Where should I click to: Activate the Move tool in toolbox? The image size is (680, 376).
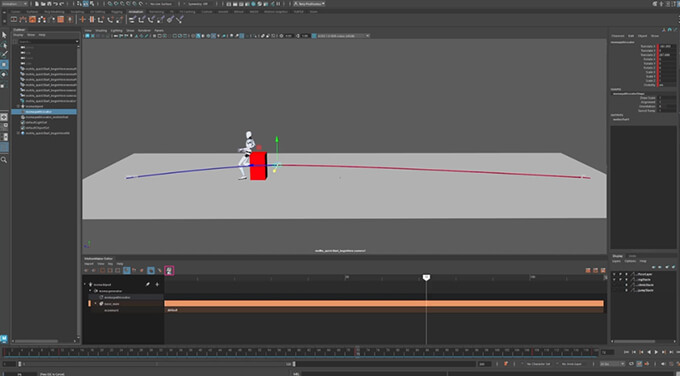[4, 64]
